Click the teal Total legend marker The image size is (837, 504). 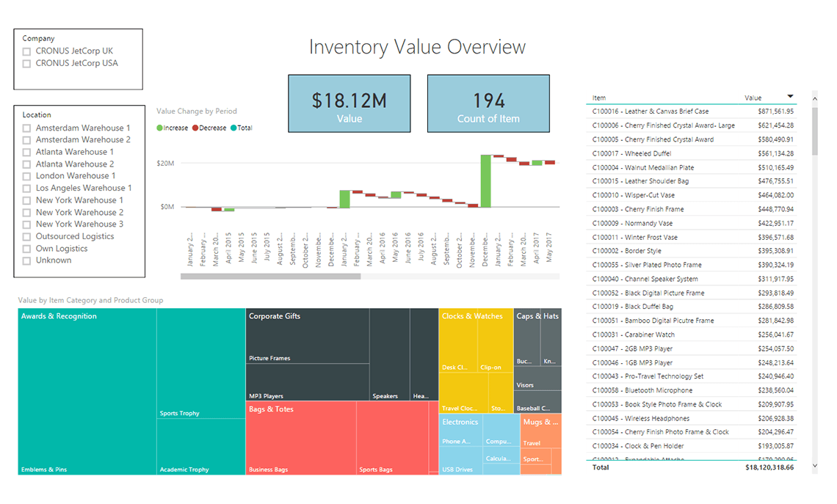click(233, 128)
